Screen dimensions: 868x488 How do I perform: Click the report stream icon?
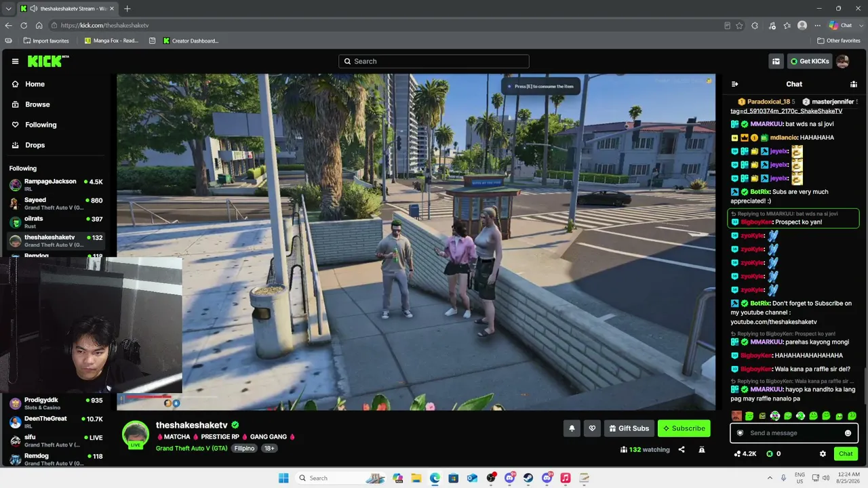702,449
